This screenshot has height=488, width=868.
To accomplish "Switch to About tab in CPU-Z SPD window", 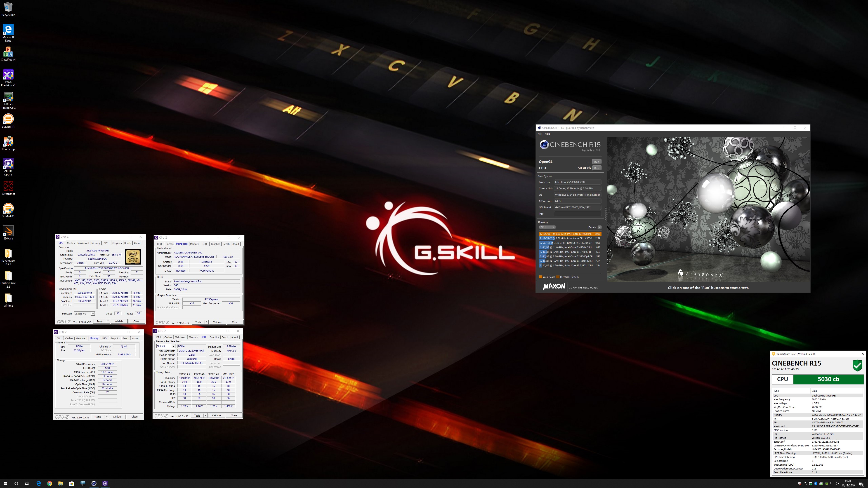I will 235,338.
